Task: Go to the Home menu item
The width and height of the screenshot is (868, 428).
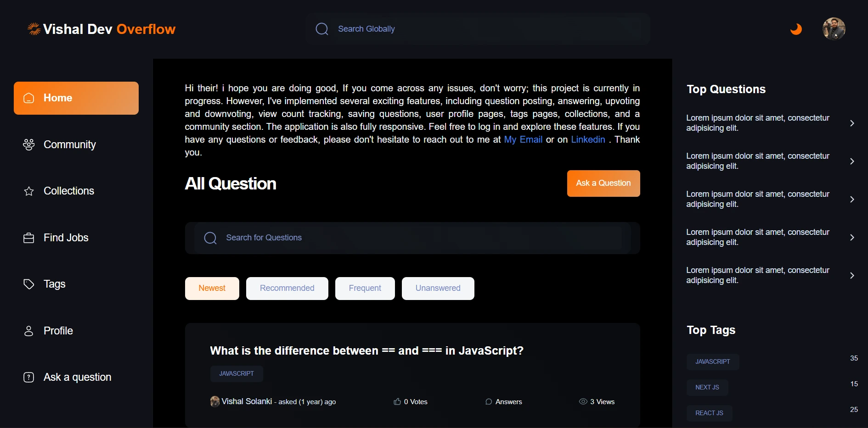Action: coord(76,98)
